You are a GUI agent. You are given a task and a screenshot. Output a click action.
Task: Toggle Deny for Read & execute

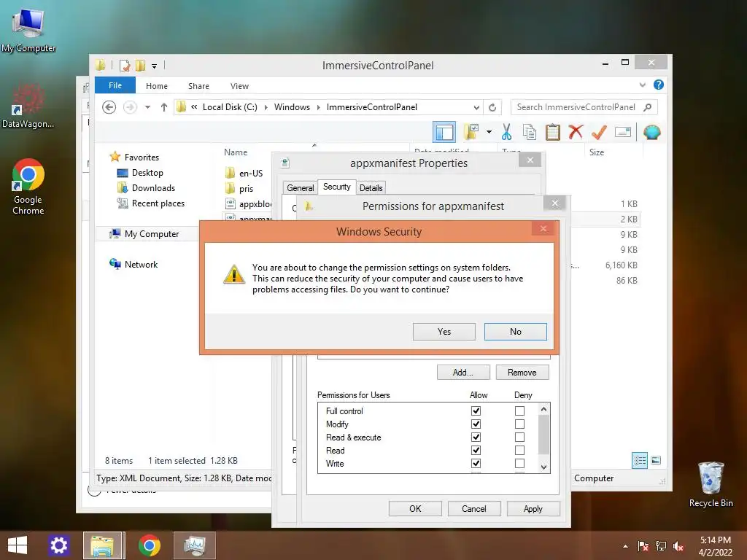tap(519, 437)
